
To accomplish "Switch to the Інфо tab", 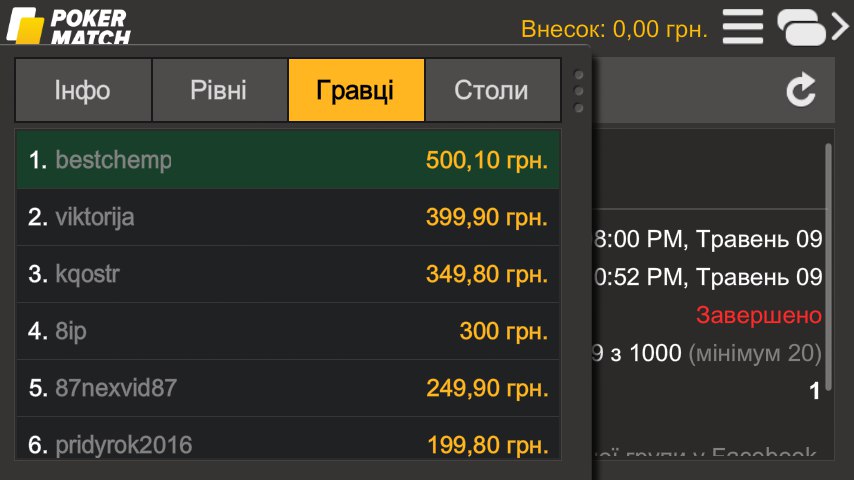I will [x=83, y=90].
